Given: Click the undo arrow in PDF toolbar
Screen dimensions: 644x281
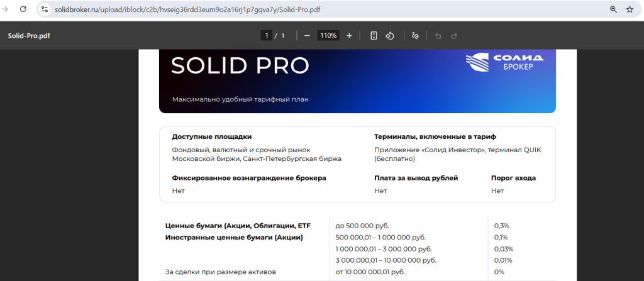Looking at the screenshot, I should click(x=438, y=36).
